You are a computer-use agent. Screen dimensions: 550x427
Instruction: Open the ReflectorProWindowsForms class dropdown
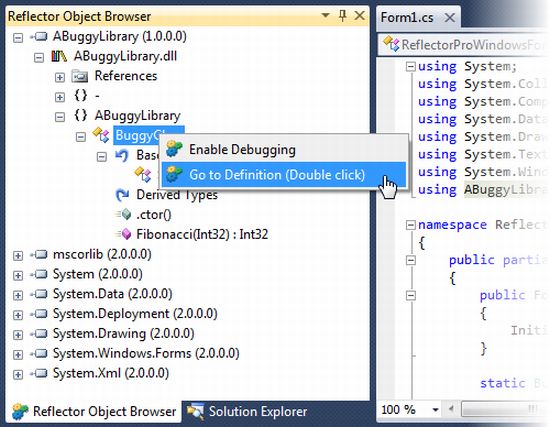point(465,45)
